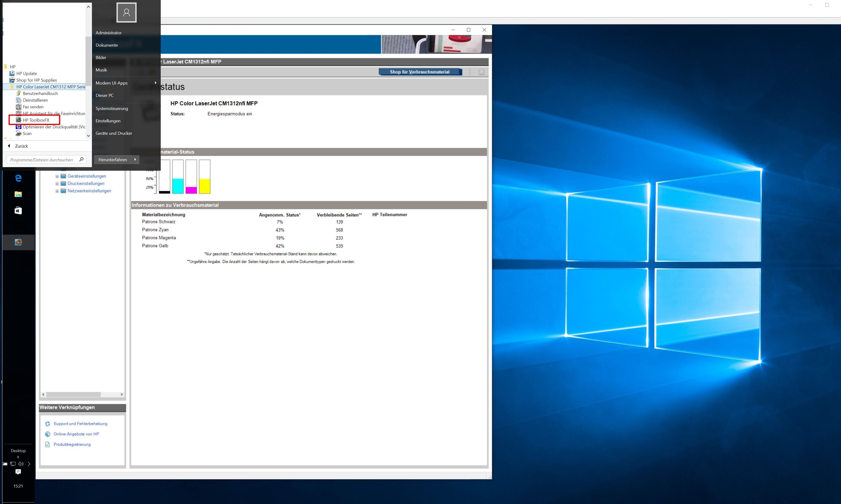
Task: Open the Benutzerhandbuch help entry
Action: (40, 93)
